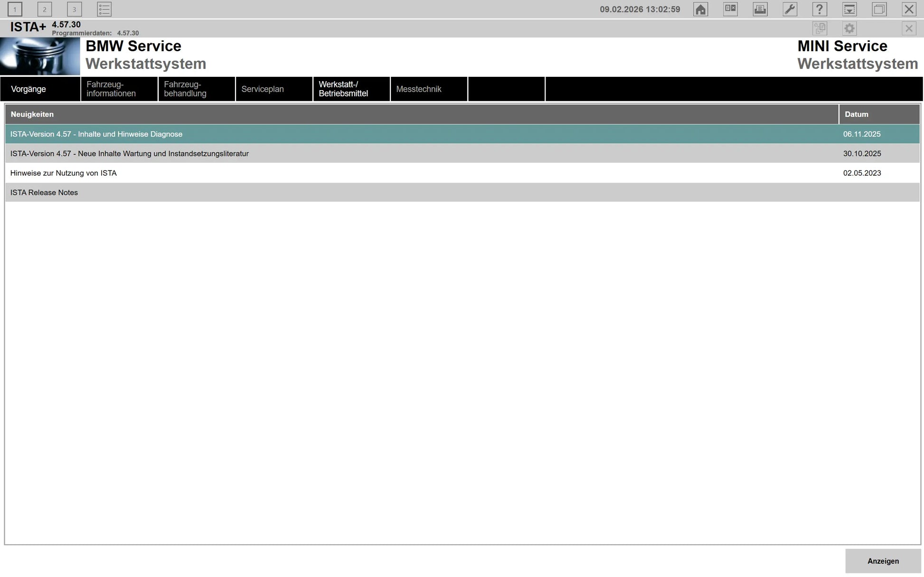Select ISTA Release Notes entry
The width and height of the screenshot is (924, 577).
point(44,193)
